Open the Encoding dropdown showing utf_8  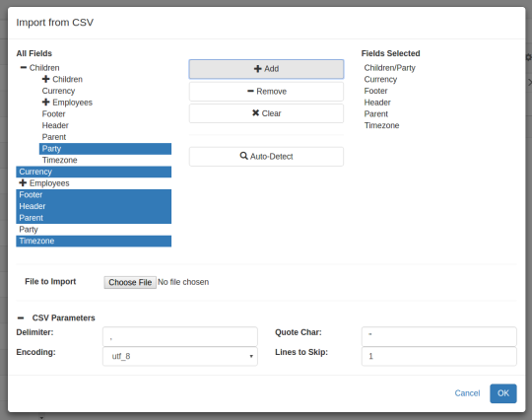[x=180, y=356]
